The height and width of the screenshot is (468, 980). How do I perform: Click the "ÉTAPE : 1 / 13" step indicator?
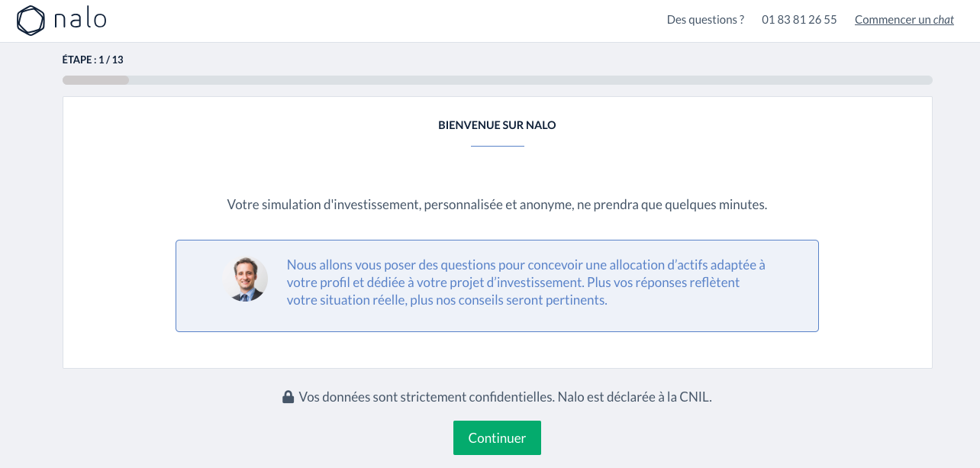click(x=92, y=60)
